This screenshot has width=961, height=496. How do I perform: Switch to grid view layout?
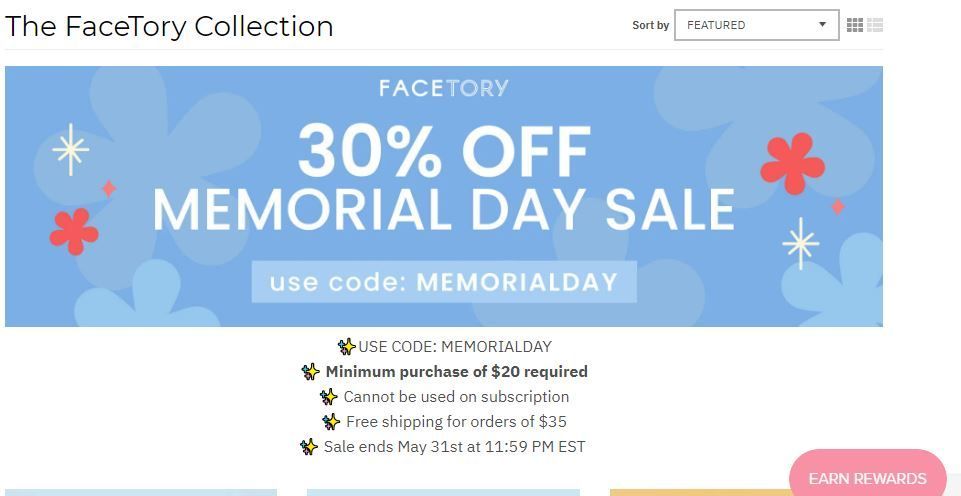[x=854, y=25]
